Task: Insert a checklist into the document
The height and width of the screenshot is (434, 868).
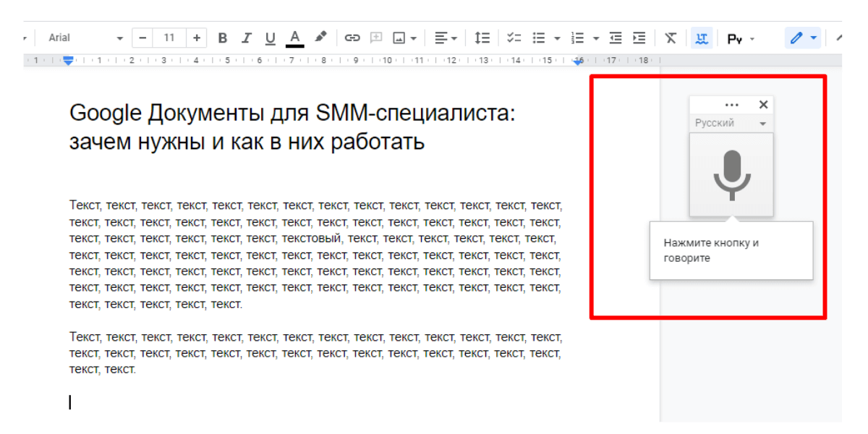Action: [x=514, y=38]
